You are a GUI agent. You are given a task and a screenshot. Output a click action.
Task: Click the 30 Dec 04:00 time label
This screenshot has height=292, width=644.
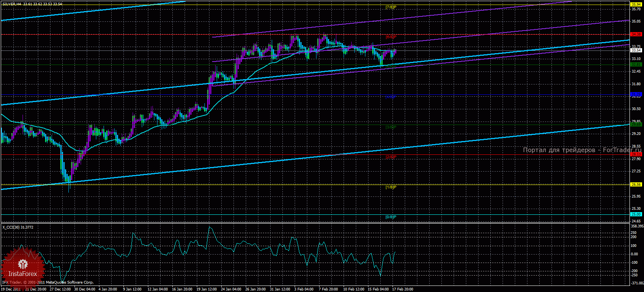[85, 289]
